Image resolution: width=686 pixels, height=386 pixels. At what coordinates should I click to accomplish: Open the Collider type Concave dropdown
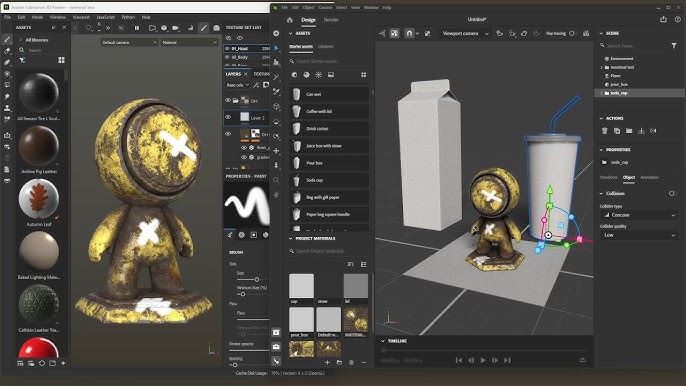tap(638, 215)
